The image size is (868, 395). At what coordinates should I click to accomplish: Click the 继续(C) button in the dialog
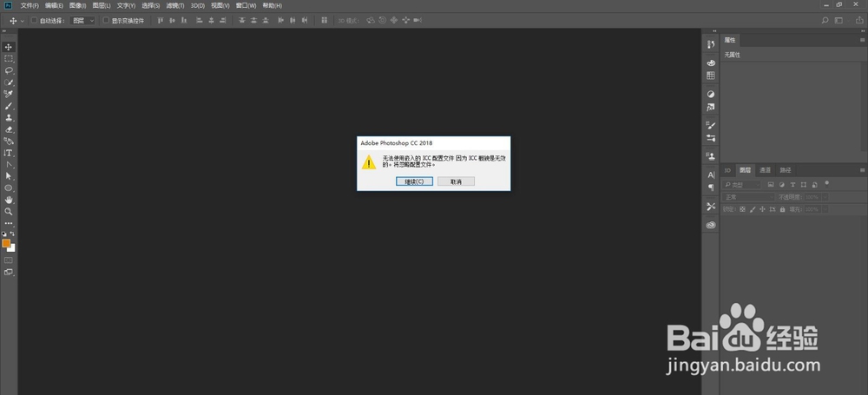tap(415, 181)
